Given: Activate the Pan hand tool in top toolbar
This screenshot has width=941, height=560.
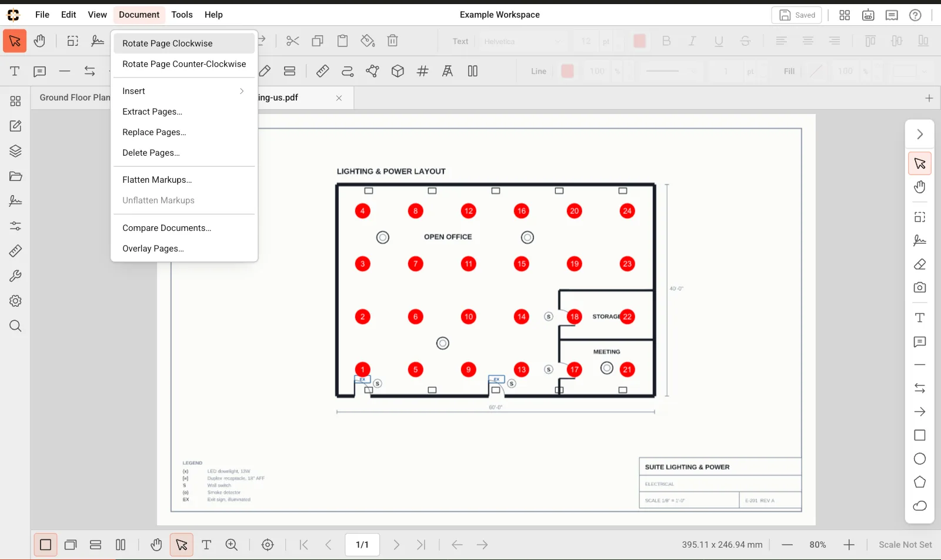Looking at the screenshot, I should point(39,41).
